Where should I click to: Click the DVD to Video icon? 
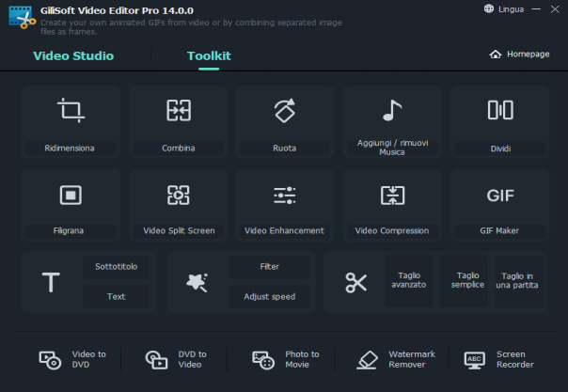[x=156, y=360]
